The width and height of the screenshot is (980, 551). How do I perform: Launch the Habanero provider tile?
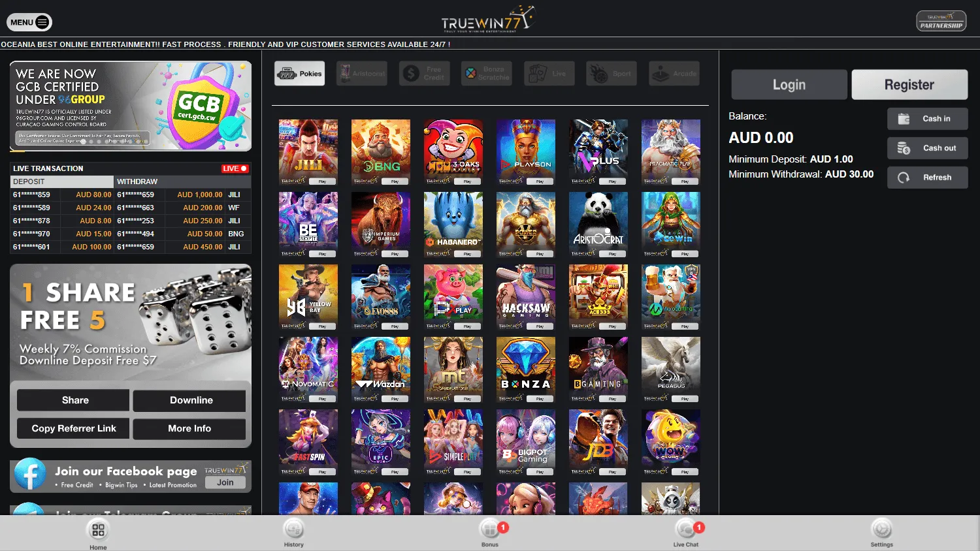click(453, 225)
